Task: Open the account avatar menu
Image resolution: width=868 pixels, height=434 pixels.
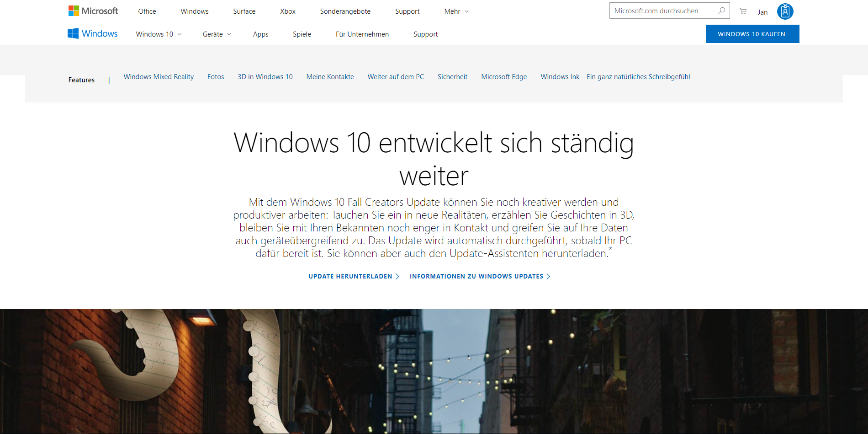Action: pyautogui.click(x=785, y=11)
